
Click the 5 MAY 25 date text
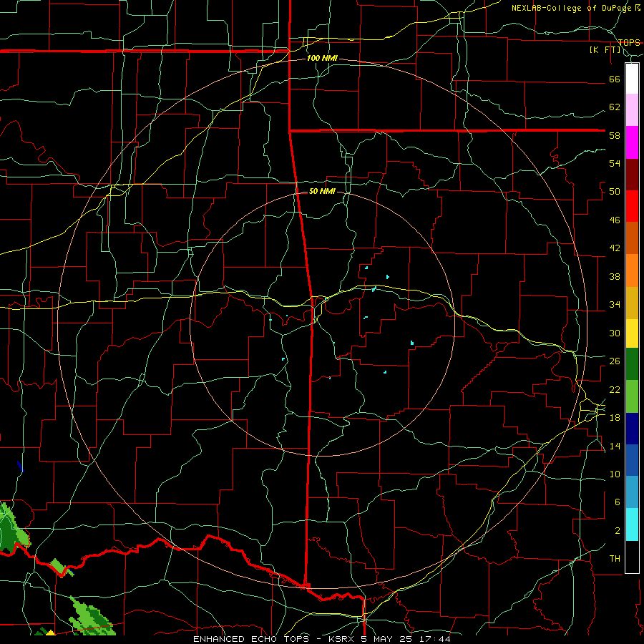point(388,639)
